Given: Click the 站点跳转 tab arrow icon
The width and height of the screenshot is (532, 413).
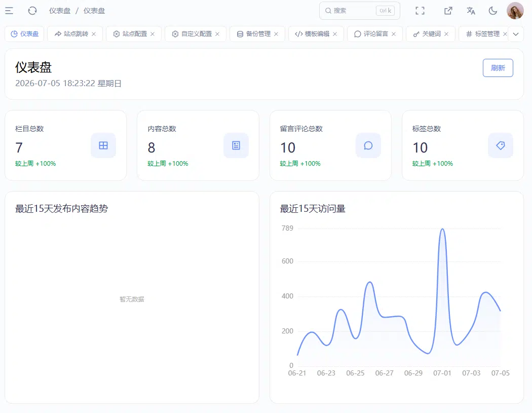Looking at the screenshot, I should pyautogui.click(x=58, y=34).
